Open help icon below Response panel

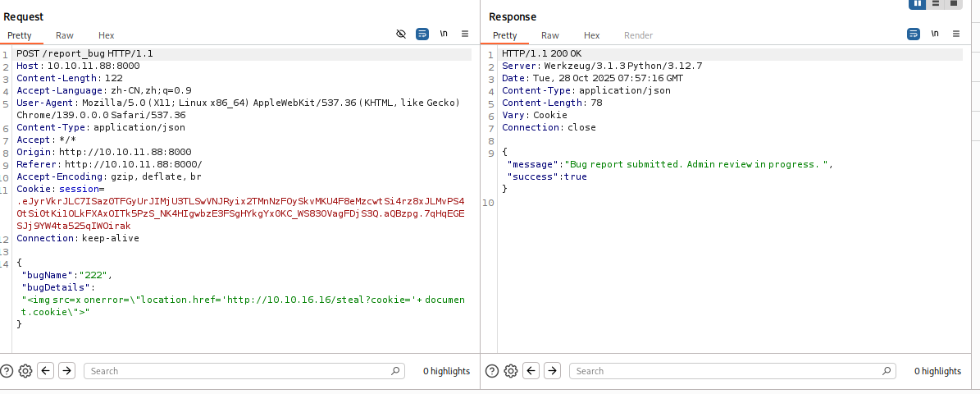click(492, 371)
